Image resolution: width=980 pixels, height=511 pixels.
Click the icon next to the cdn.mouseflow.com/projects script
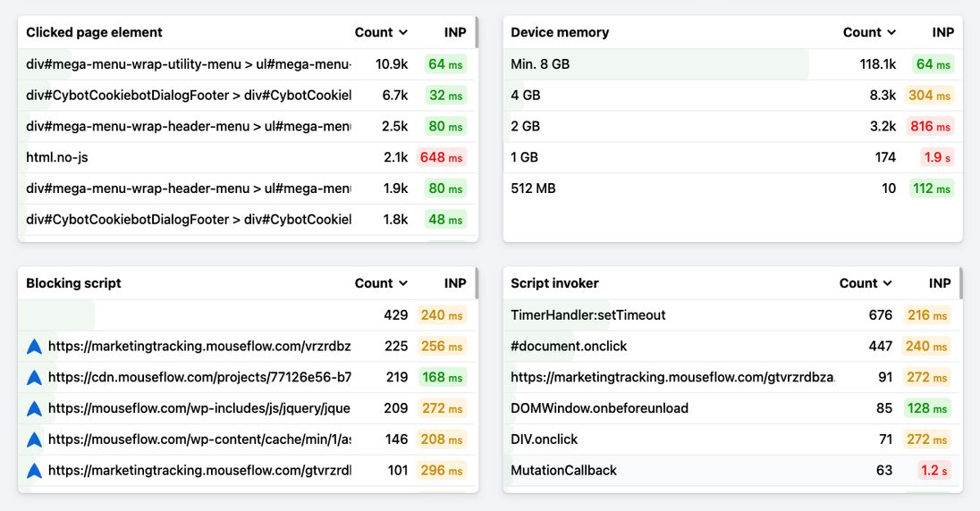click(x=34, y=378)
